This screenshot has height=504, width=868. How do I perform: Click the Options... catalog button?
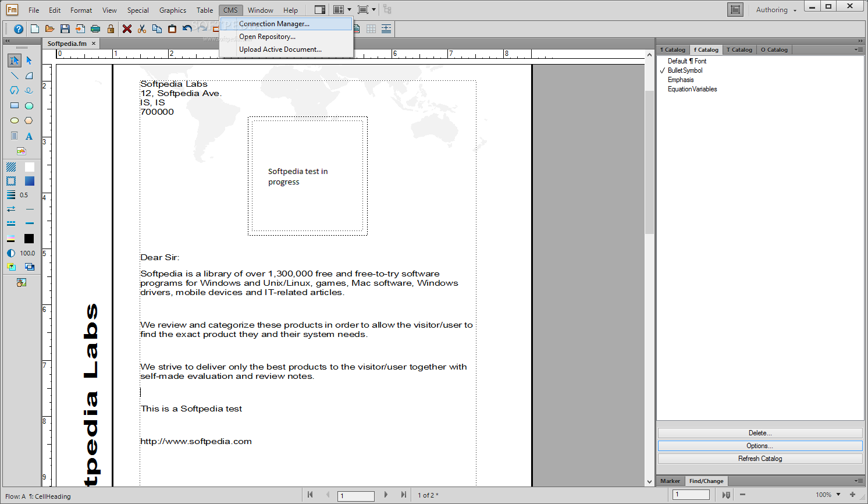760,446
